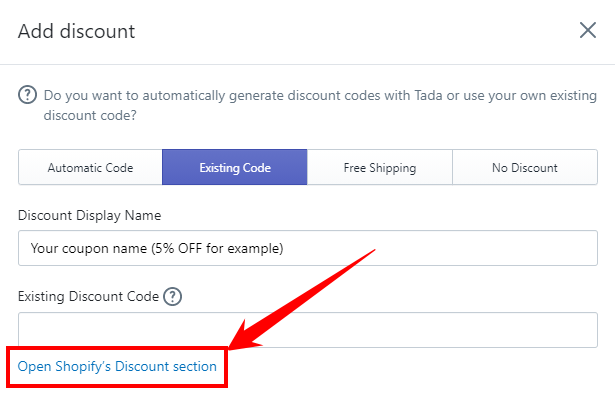The height and width of the screenshot is (398, 615).
Task: Click the empty Existing Discount Code field
Action: pyautogui.click(x=308, y=330)
